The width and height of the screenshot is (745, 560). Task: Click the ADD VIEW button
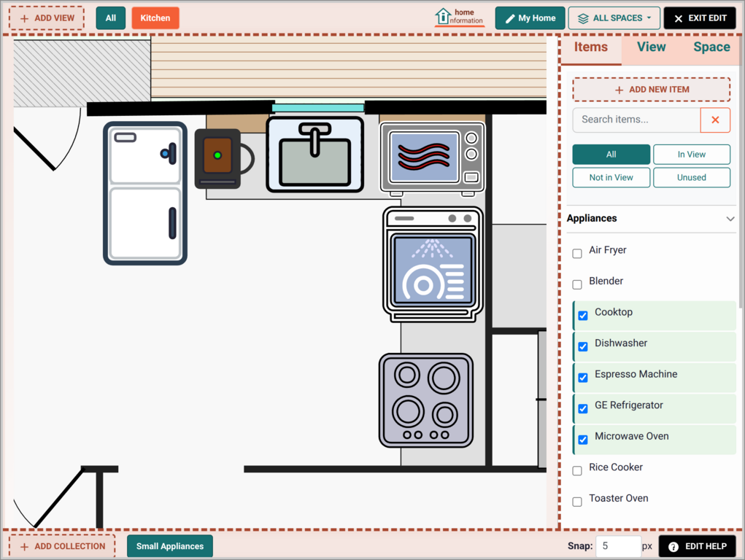(47, 18)
